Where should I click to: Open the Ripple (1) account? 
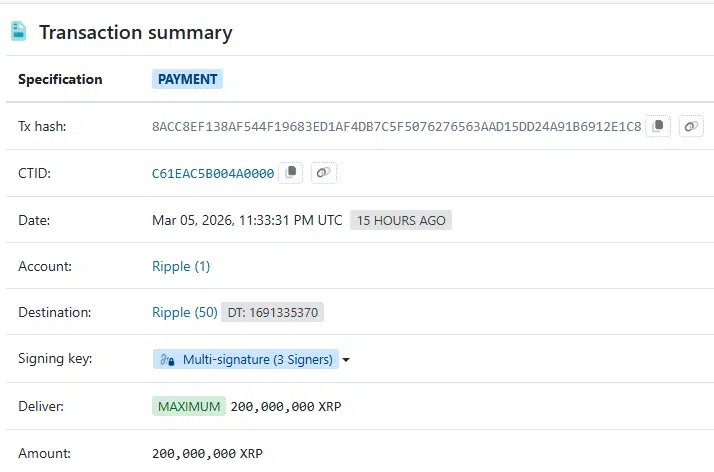[x=181, y=266]
